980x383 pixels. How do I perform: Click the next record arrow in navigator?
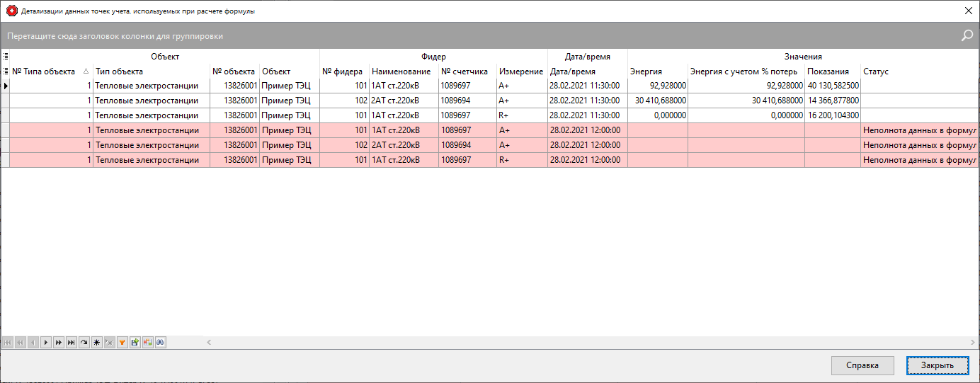(x=46, y=343)
